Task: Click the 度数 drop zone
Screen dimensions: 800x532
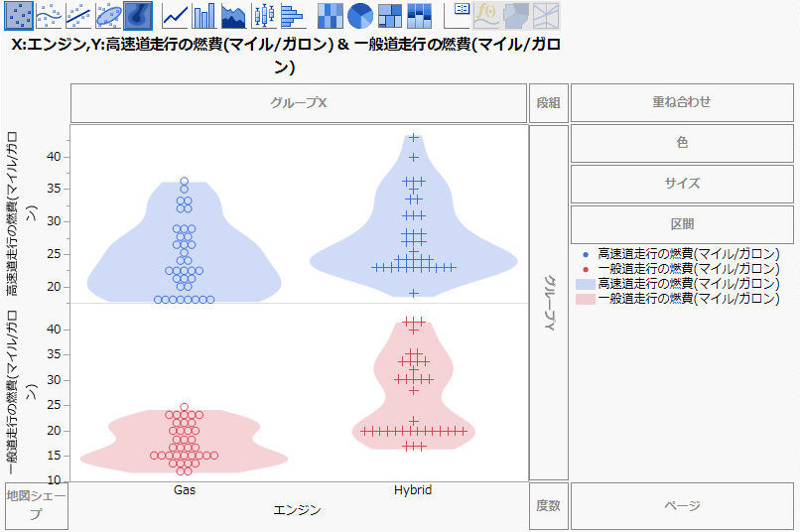Action: 549,505
